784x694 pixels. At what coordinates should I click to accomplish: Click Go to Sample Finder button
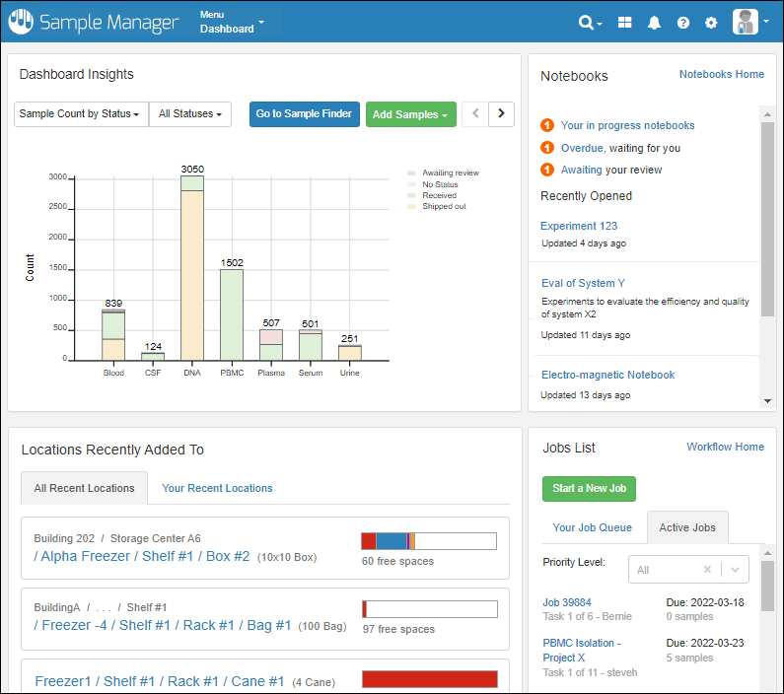click(304, 114)
